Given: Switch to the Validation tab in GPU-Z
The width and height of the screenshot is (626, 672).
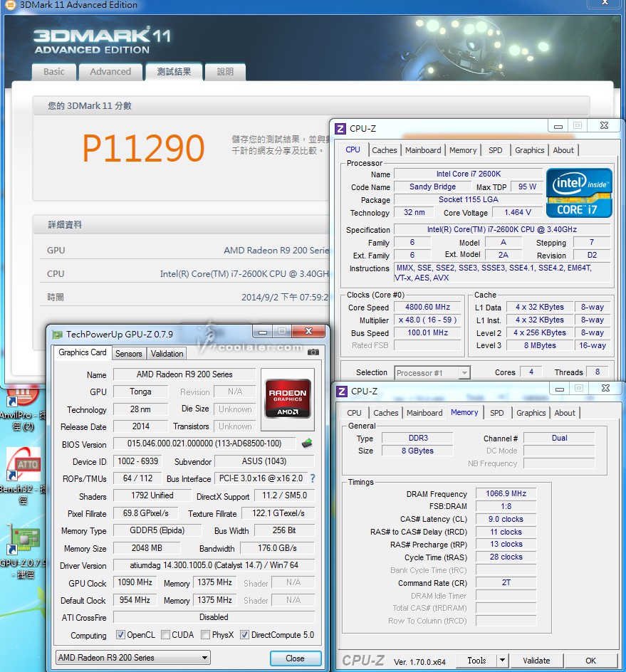Looking at the screenshot, I should (167, 354).
